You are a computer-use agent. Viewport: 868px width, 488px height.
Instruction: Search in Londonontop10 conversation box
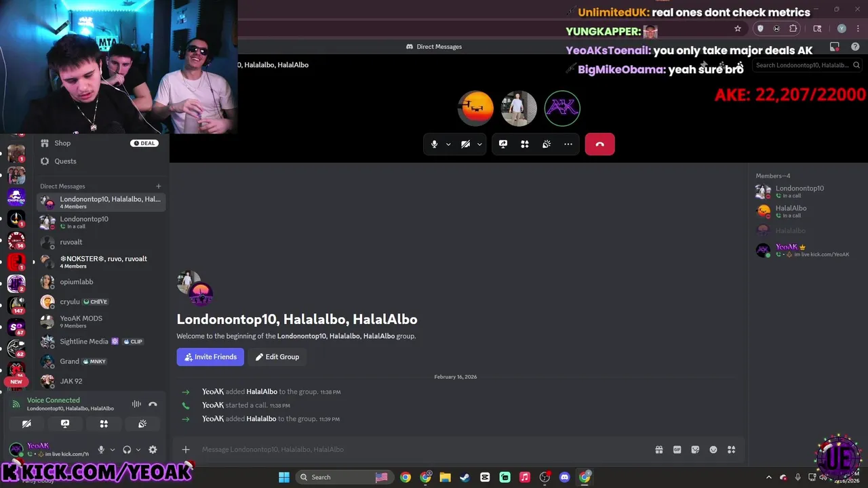[x=807, y=65]
